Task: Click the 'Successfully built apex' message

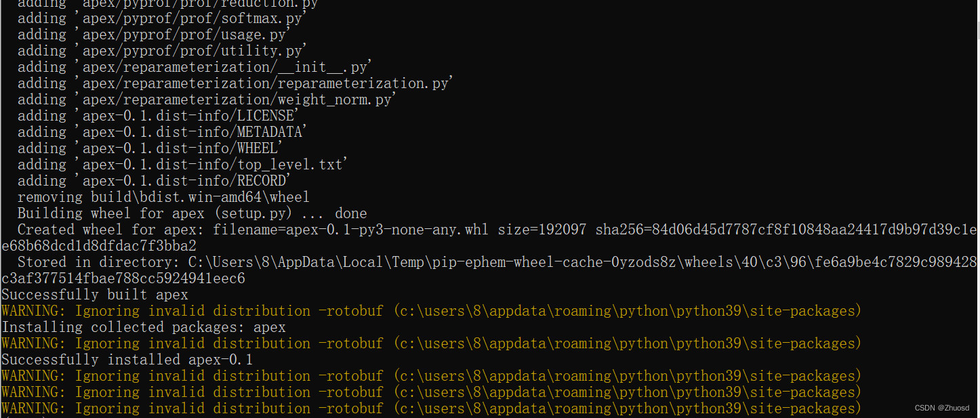Action: [95, 295]
